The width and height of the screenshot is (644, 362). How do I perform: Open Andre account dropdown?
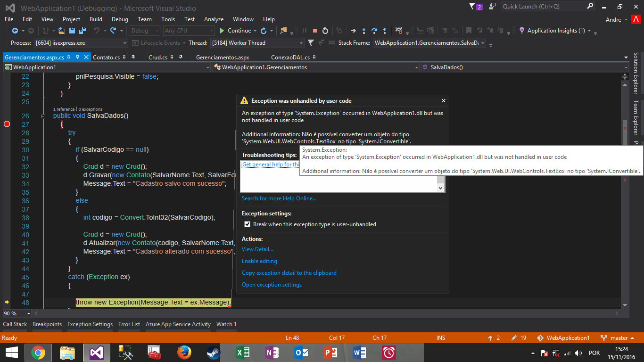pyautogui.click(x=617, y=19)
